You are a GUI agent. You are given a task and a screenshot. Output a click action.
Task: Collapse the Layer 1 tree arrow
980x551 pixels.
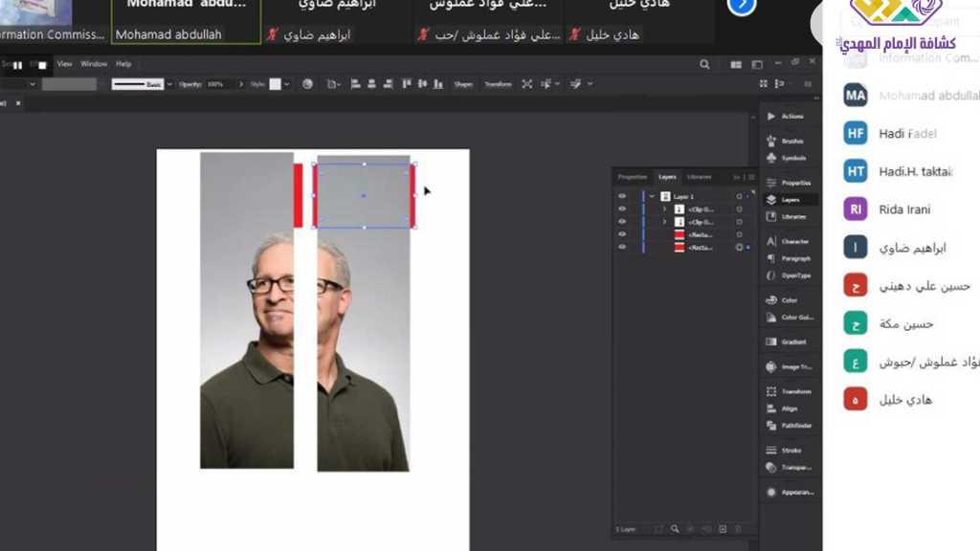[x=652, y=196]
